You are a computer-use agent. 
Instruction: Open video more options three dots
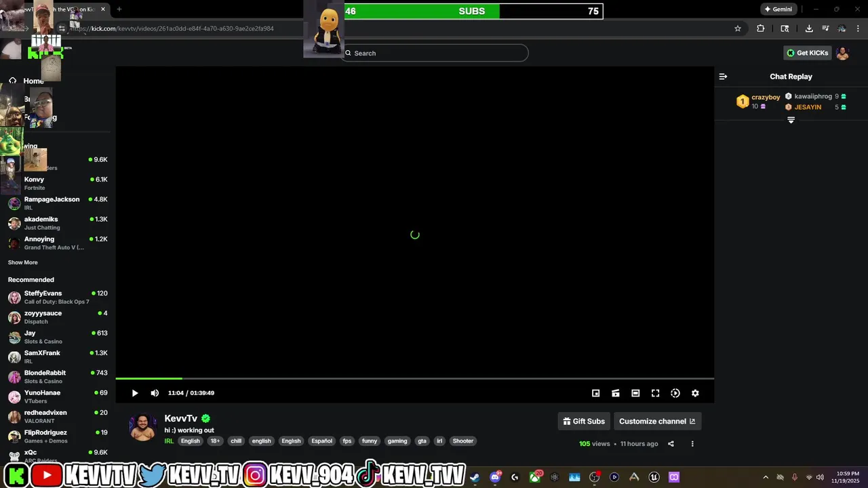tap(692, 444)
